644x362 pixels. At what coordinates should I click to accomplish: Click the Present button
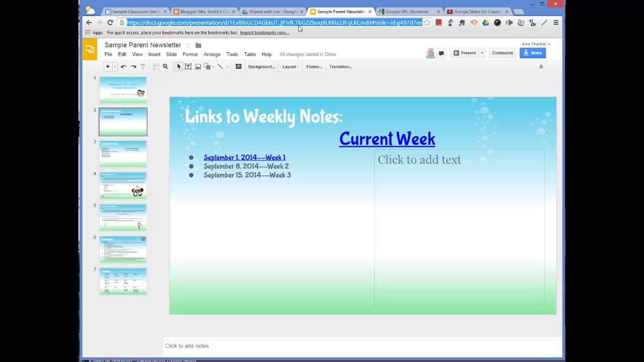(464, 53)
